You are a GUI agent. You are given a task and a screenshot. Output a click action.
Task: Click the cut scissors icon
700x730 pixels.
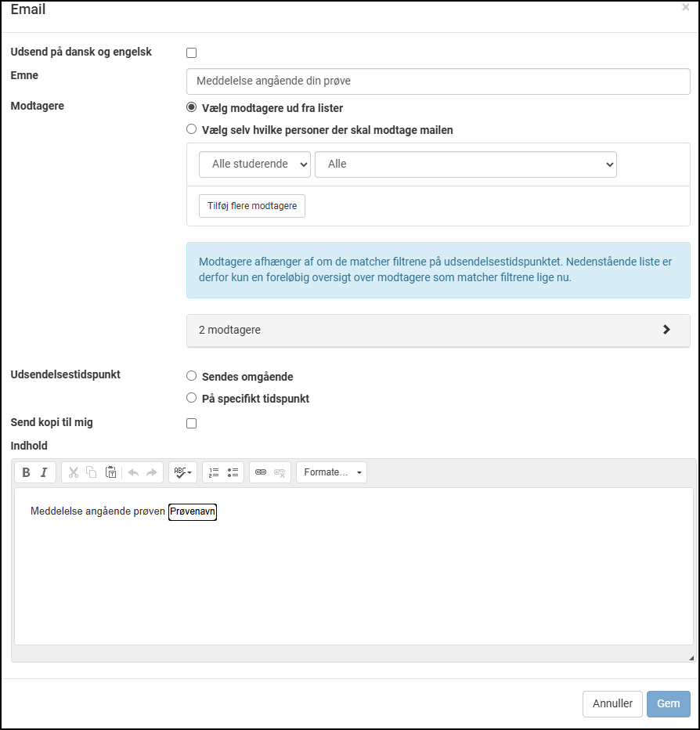[73, 472]
